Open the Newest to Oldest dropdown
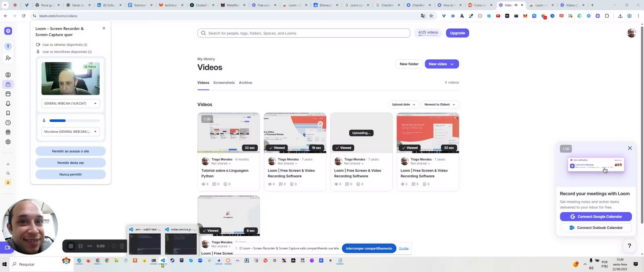The width and height of the screenshot is (644, 272). click(x=440, y=105)
